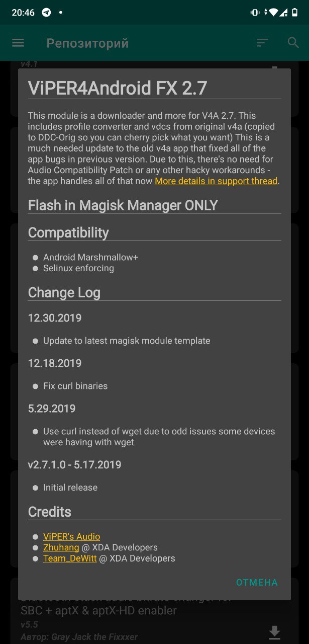
Task: Open the hamburger navigation menu
Action: point(18,43)
